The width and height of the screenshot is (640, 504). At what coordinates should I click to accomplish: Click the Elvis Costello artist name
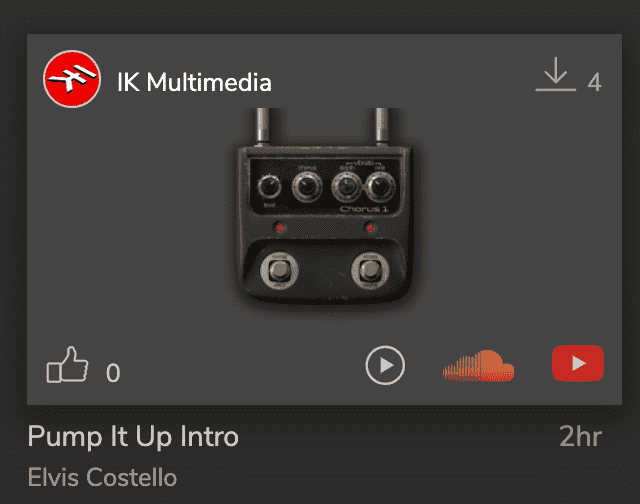tap(102, 476)
